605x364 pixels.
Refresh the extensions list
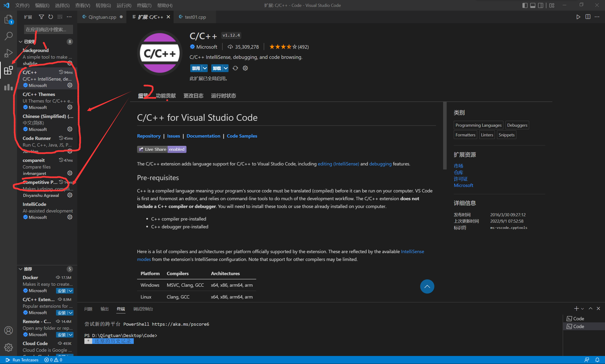(x=51, y=17)
